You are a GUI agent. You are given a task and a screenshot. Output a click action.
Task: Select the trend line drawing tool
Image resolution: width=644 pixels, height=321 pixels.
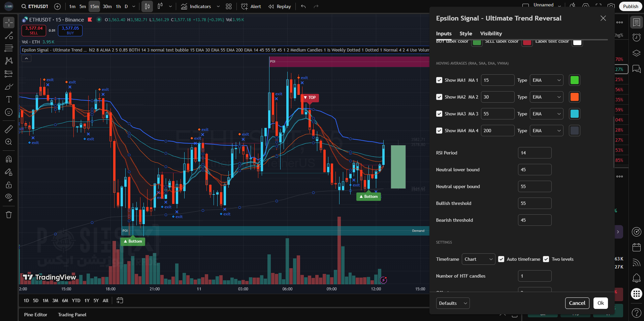point(9,36)
